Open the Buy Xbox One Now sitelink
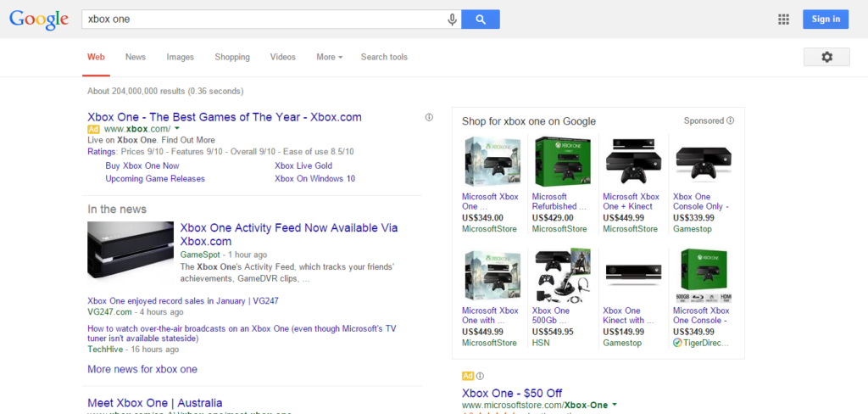This screenshot has width=868, height=414. coord(142,166)
